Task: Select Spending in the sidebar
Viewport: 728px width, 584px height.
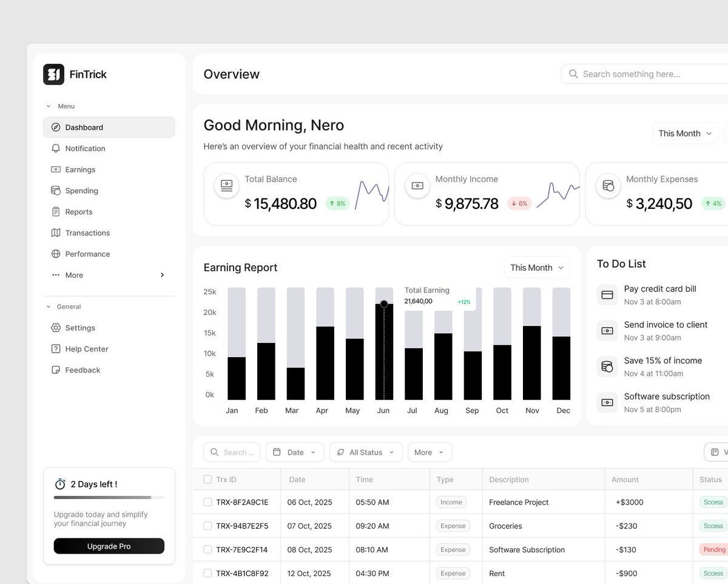Action: click(109, 191)
